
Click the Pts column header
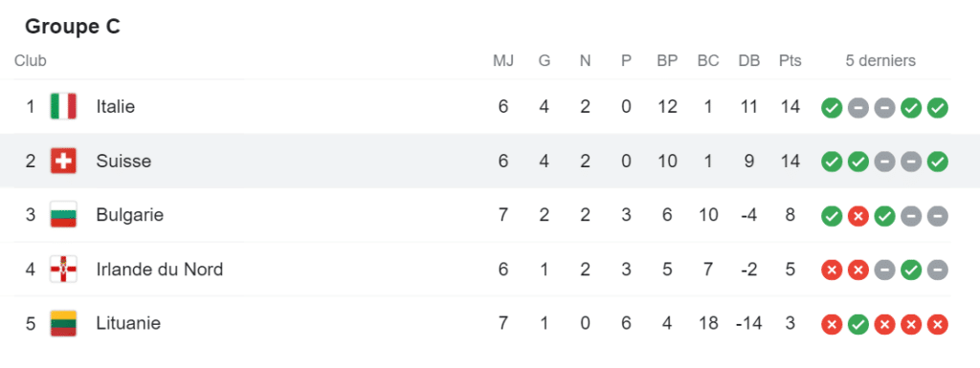coord(790,61)
